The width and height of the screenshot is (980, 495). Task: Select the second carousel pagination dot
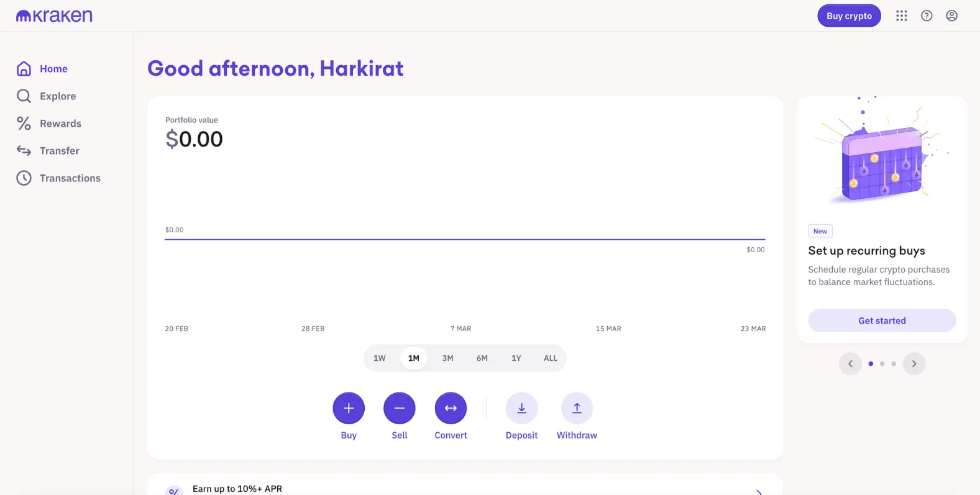882,364
